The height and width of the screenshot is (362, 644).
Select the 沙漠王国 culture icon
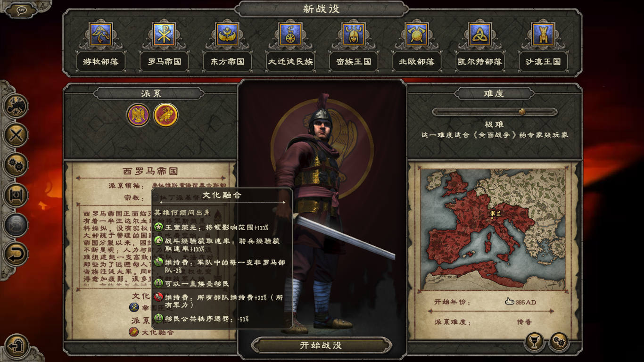point(543,34)
